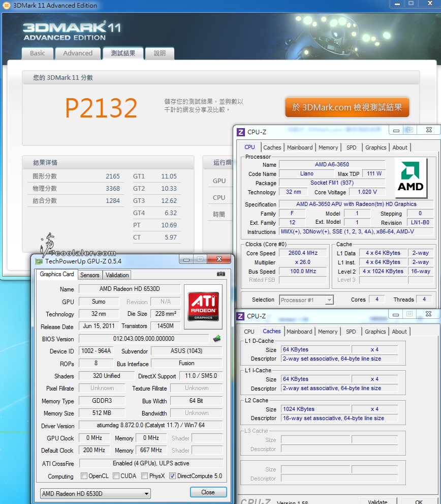Switch to the Advanced tab in 3DMark
Screen dimensions: 441x504
pos(78,53)
